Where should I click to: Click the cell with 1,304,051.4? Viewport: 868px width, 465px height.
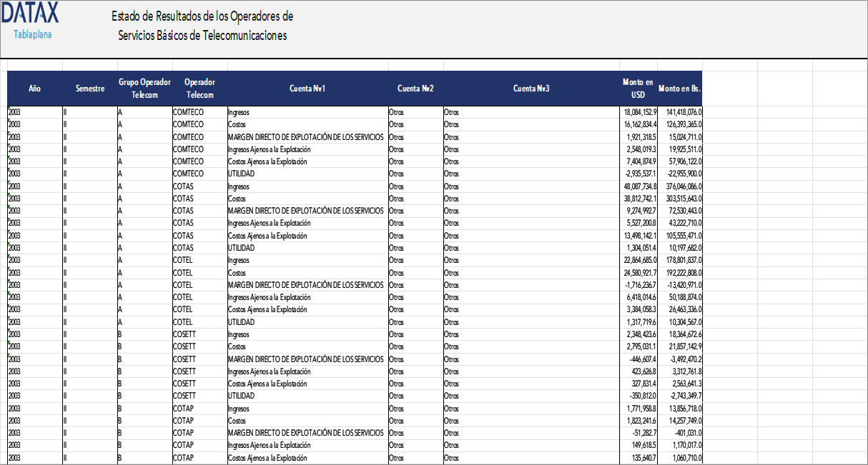[638, 248]
